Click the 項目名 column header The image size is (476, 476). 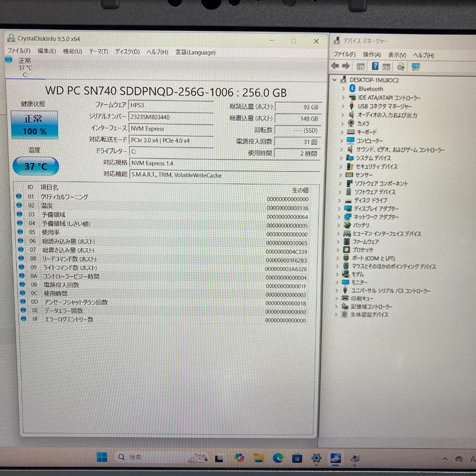[x=49, y=187]
